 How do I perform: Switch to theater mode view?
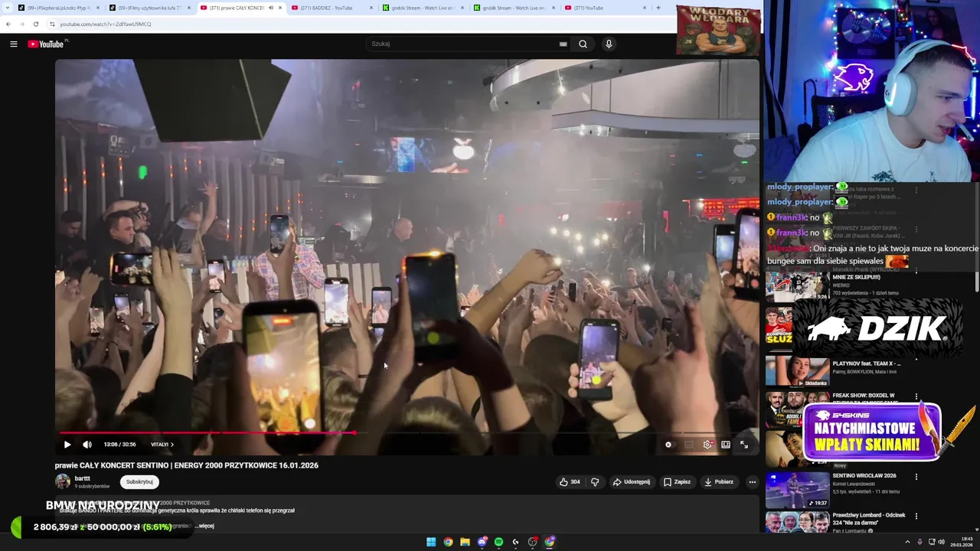(726, 445)
